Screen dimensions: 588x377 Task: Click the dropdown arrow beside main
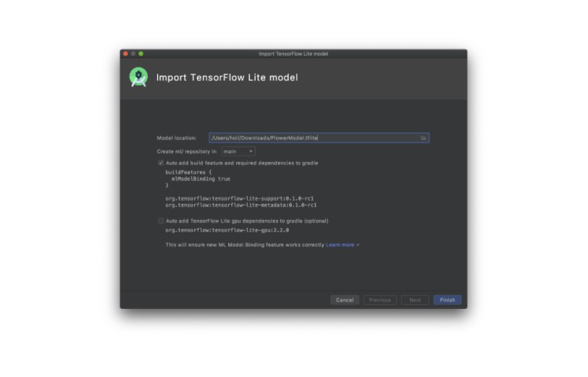coord(251,151)
